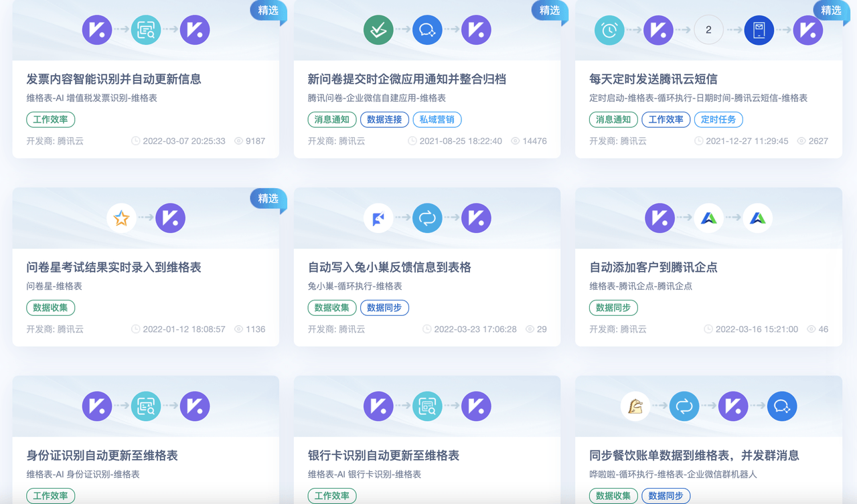Click the view count eye icon beside 9187
This screenshot has width=857, height=504.
click(x=238, y=141)
